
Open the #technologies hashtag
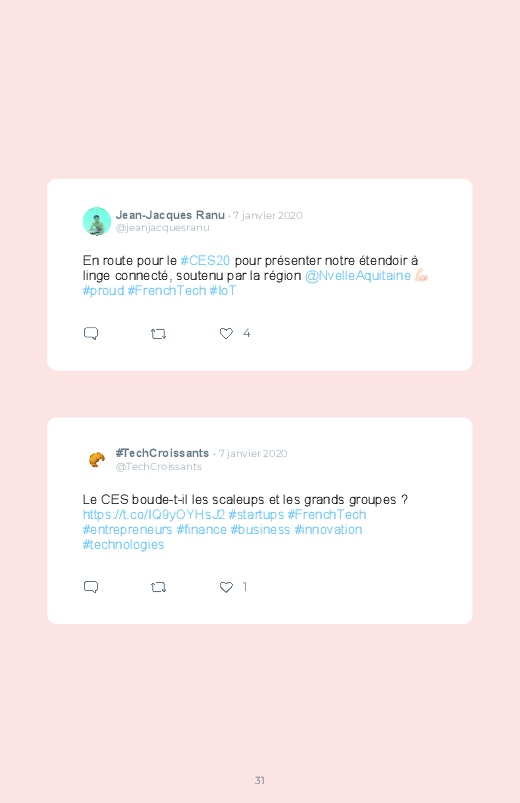[x=123, y=544]
